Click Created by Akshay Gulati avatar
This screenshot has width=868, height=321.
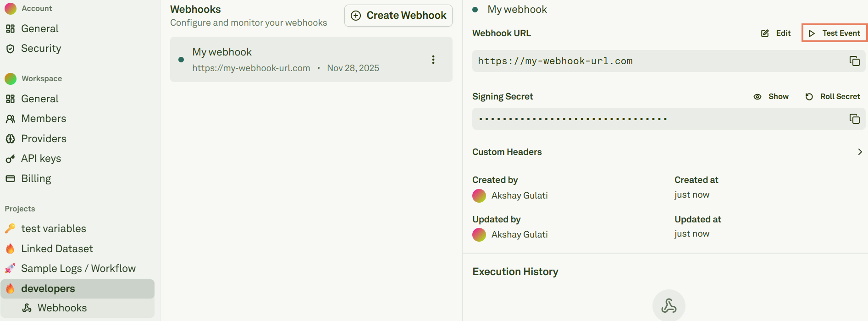[x=479, y=196]
